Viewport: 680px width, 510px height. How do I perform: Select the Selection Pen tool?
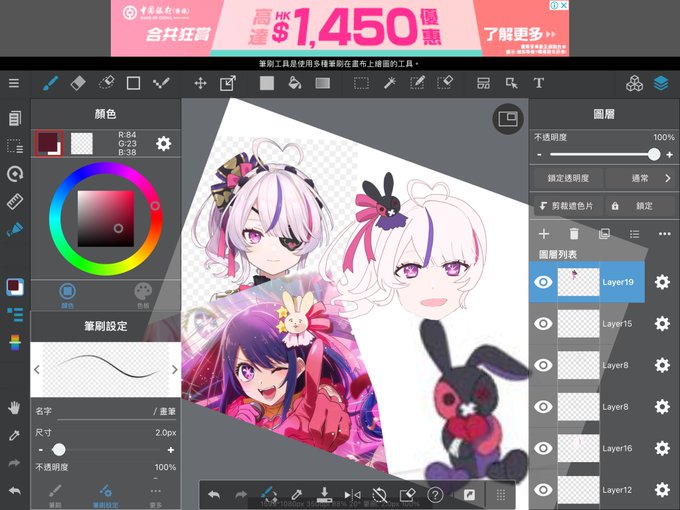pyautogui.click(x=417, y=83)
